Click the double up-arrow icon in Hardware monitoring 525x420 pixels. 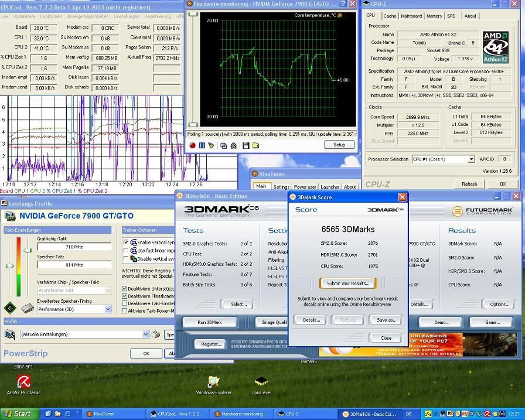pos(234,146)
